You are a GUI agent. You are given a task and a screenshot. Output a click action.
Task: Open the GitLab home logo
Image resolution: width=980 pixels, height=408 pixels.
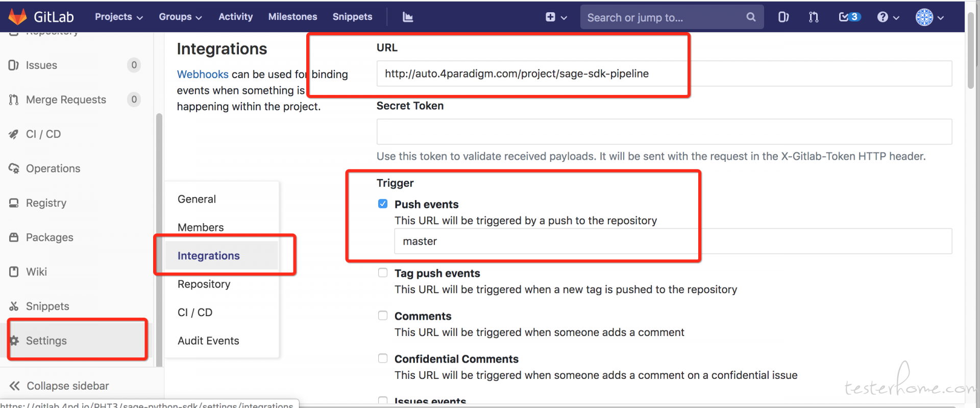(x=41, y=17)
